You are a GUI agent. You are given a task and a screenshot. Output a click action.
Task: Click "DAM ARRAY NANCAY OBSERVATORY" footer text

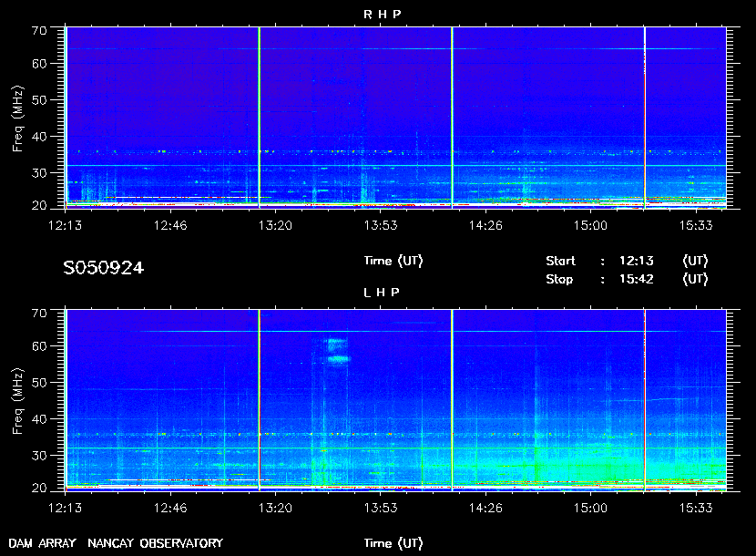tap(116, 543)
